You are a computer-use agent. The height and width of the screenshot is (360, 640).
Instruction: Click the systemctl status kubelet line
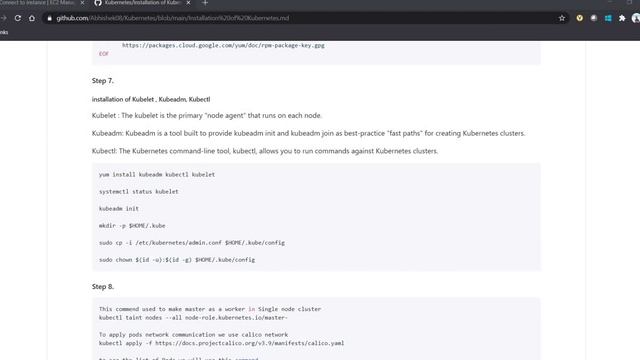point(138,191)
